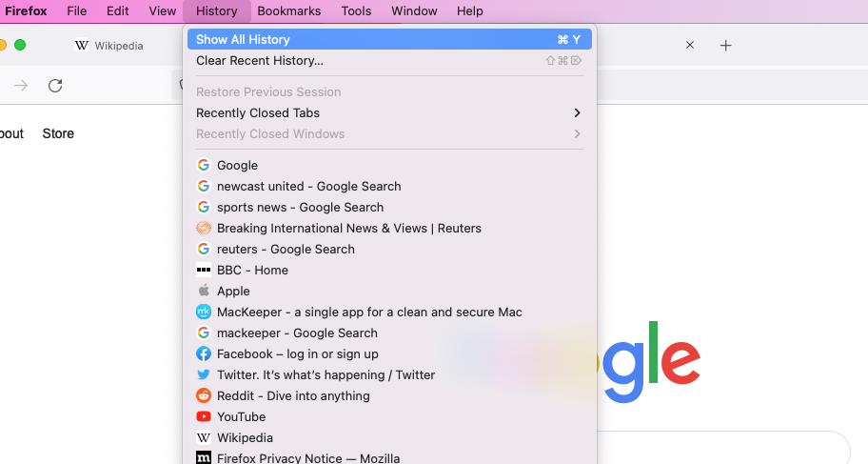
Task: Click the Twitter bird favicon
Action: click(x=204, y=374)
